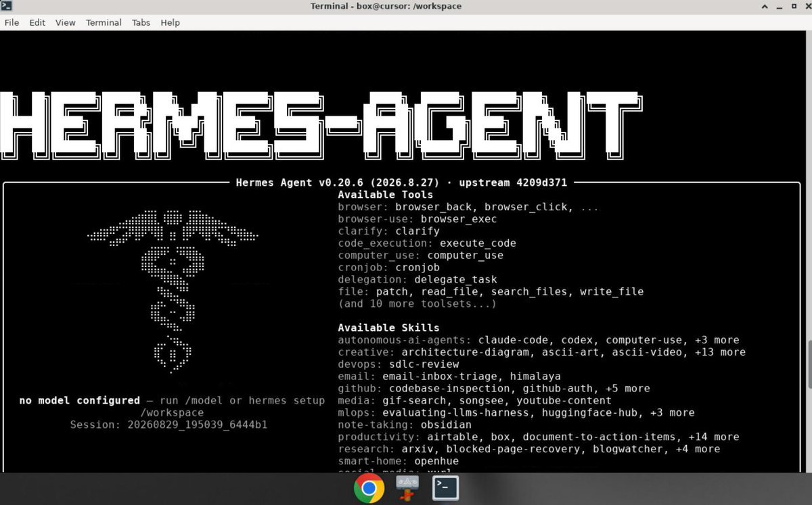This screenshot has width=812, height=505.
Task: Click 'claude-code' skill text
Action: [x=513, y=340]
